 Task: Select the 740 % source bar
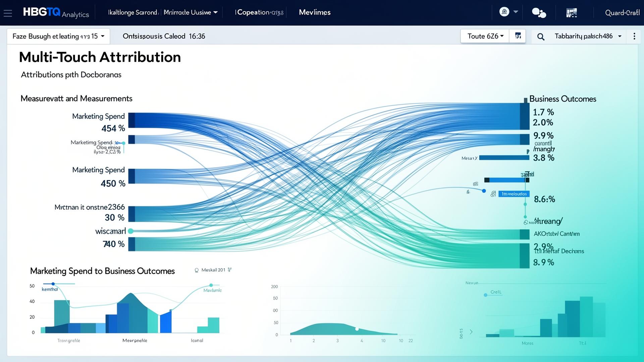131,244
